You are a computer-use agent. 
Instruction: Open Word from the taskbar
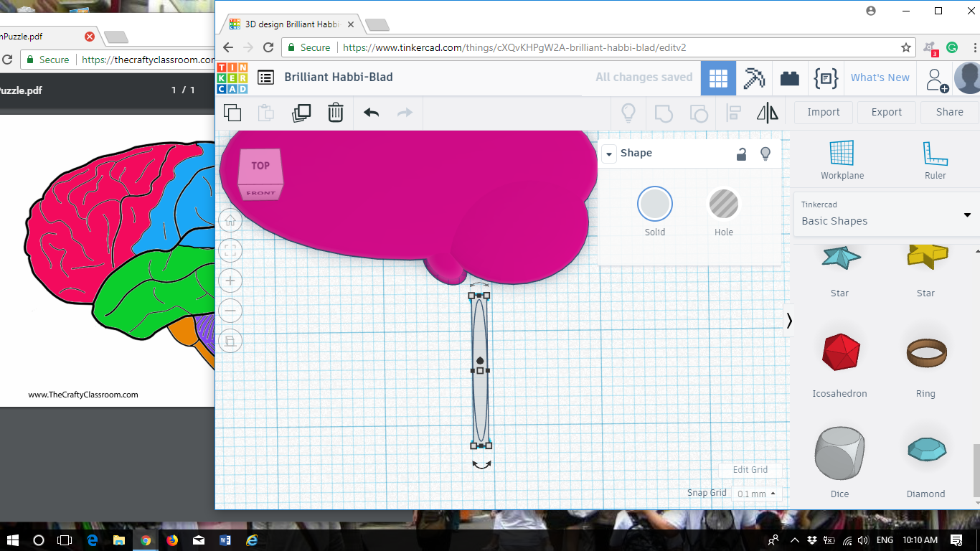[x=225, y=540]
